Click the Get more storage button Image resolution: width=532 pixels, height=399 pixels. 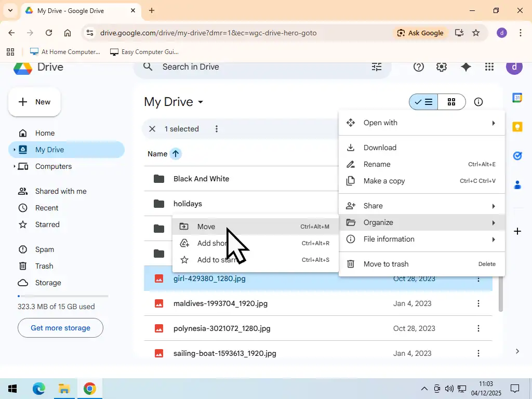tap(60, 328)
